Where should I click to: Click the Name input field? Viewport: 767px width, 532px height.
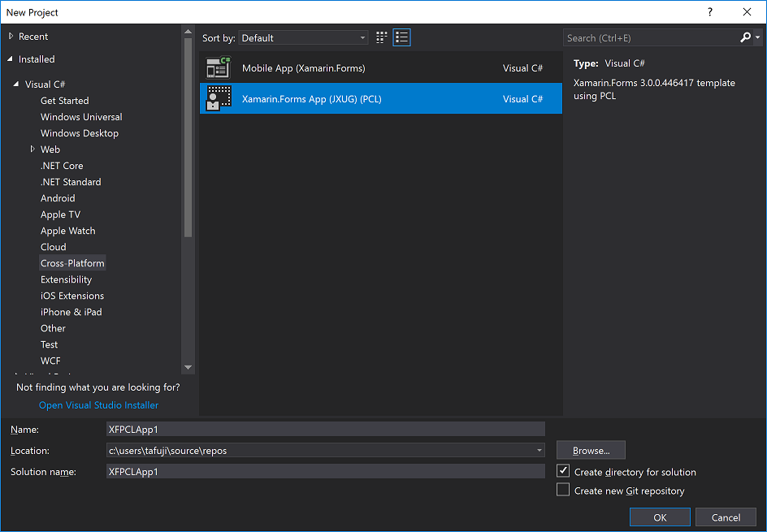(325, 429)
